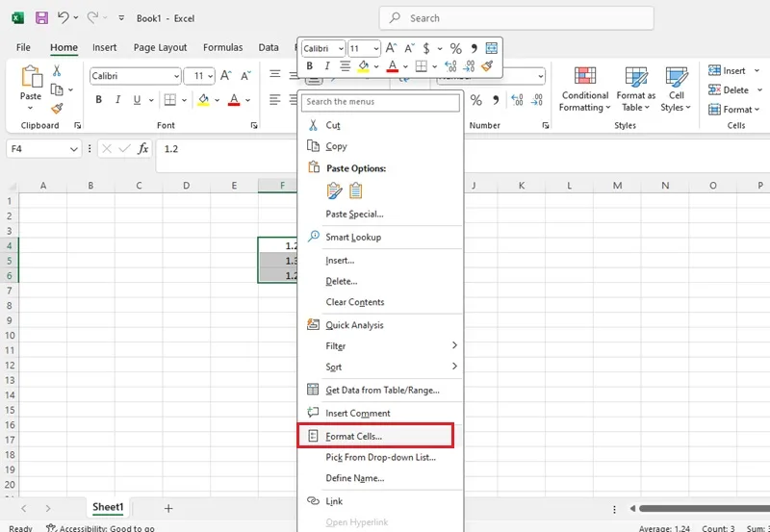
Task: Click the Insert Function fx icon
Action: [x=142, y=148]
